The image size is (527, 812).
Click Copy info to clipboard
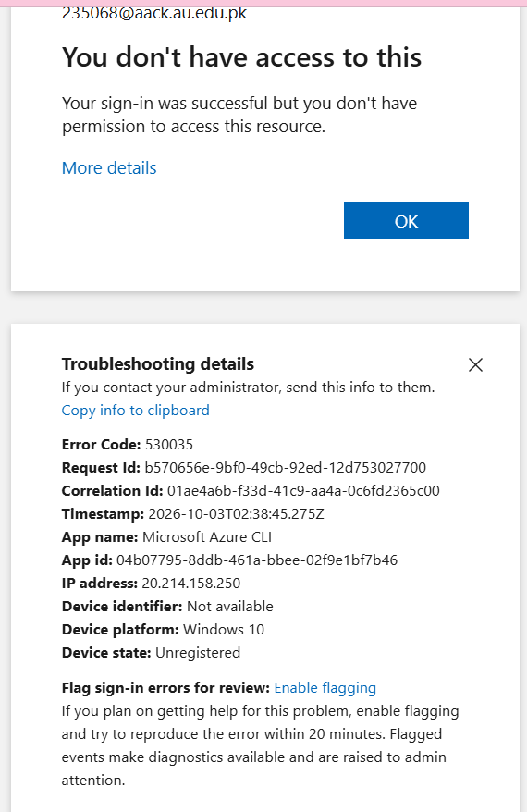tap(135, 410)
